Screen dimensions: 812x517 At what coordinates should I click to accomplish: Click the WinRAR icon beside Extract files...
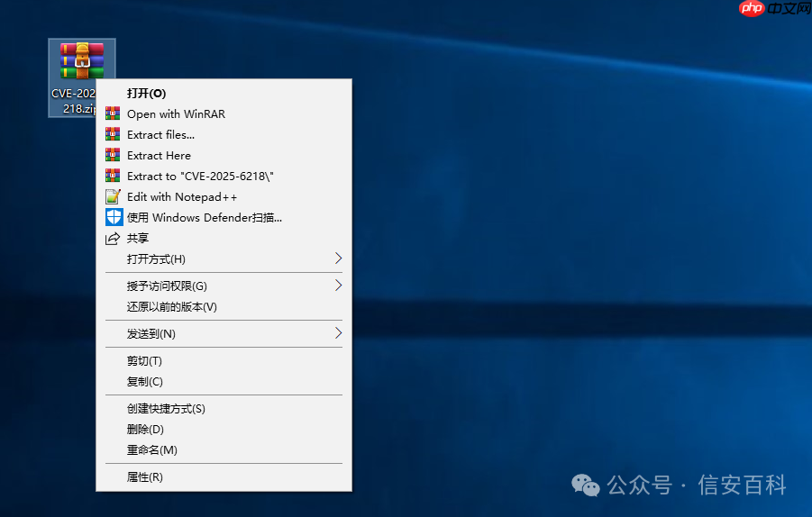(x=113, y=134)
